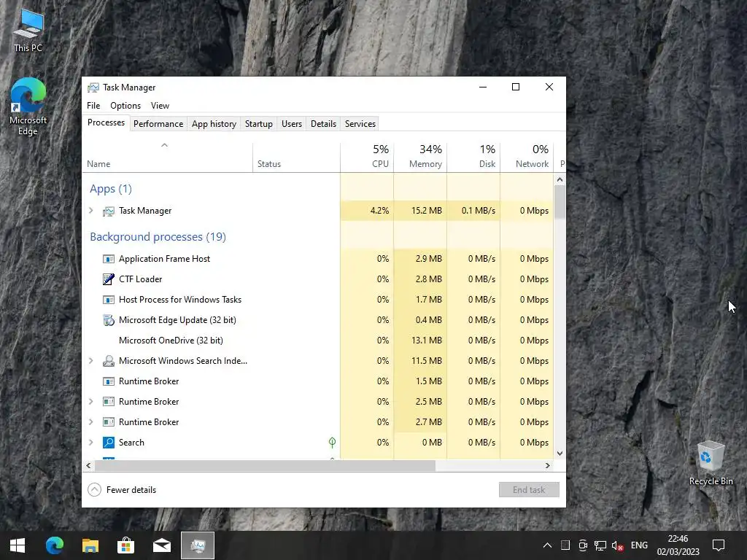Click the Microsoft Edge Update process icon
The width and height of the screenshot is (747, 560).
(109, 320)
